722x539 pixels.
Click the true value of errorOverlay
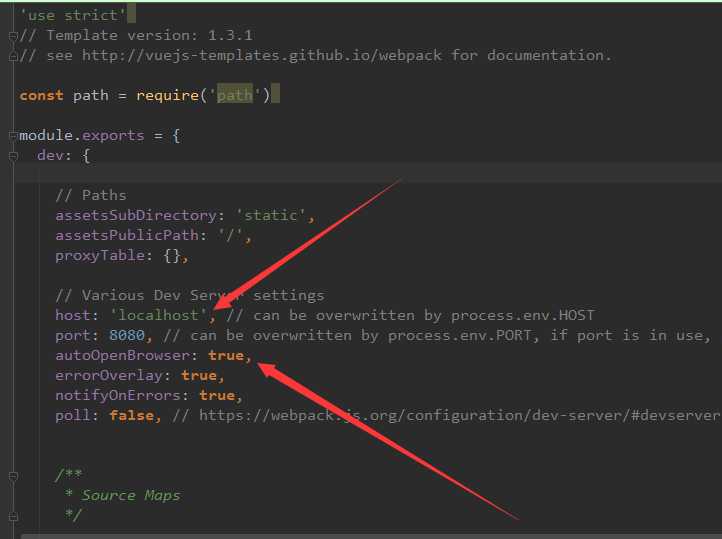[198, 375]
